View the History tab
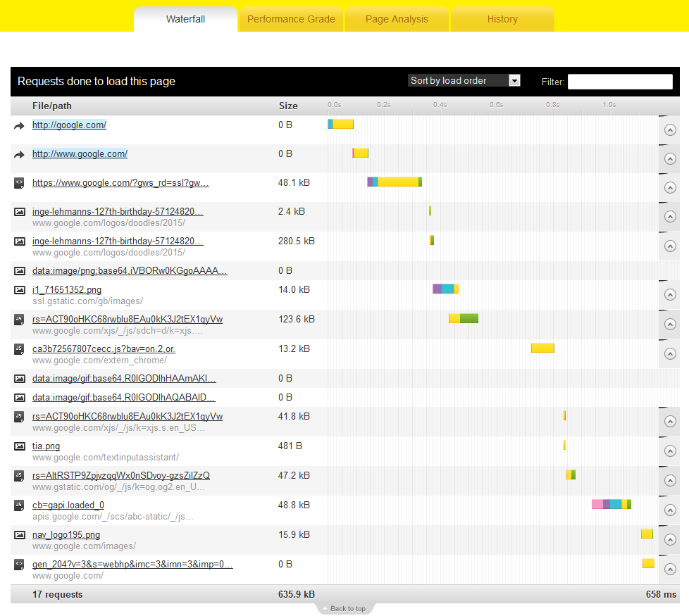689x616 pixels. point(502,19)
